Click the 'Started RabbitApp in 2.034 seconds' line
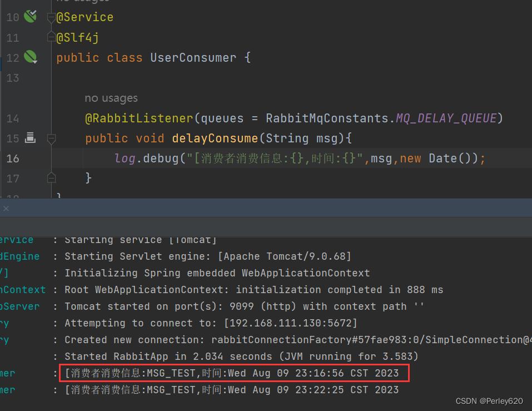532x411 pixels. (241, 356)
